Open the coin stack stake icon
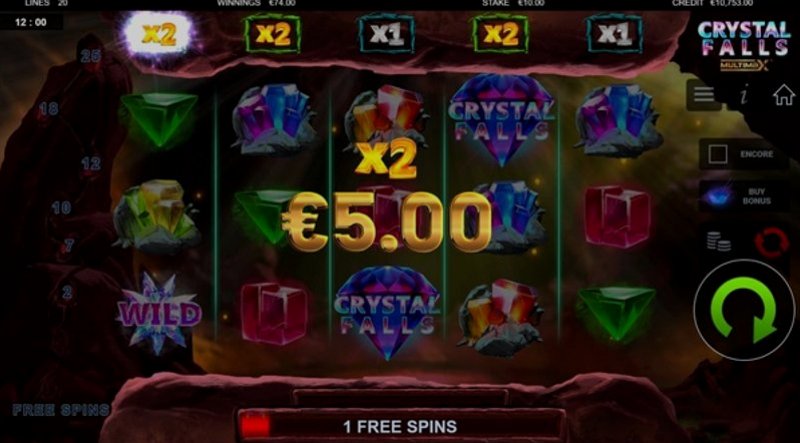This screenshot has height=443, width=800. 718,241
